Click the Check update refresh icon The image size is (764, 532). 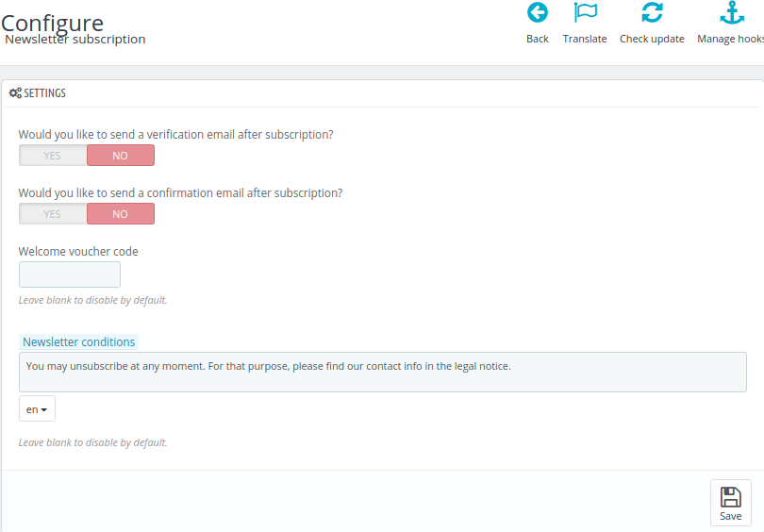[652, 12]
